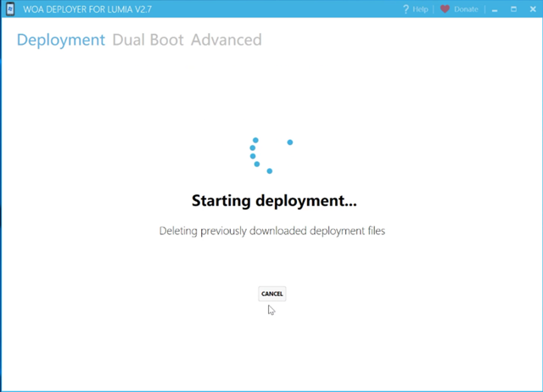Click the rightmost isolated dot of the spinner
The width and height of the screenshot is (543, 392).
[290, 142]
